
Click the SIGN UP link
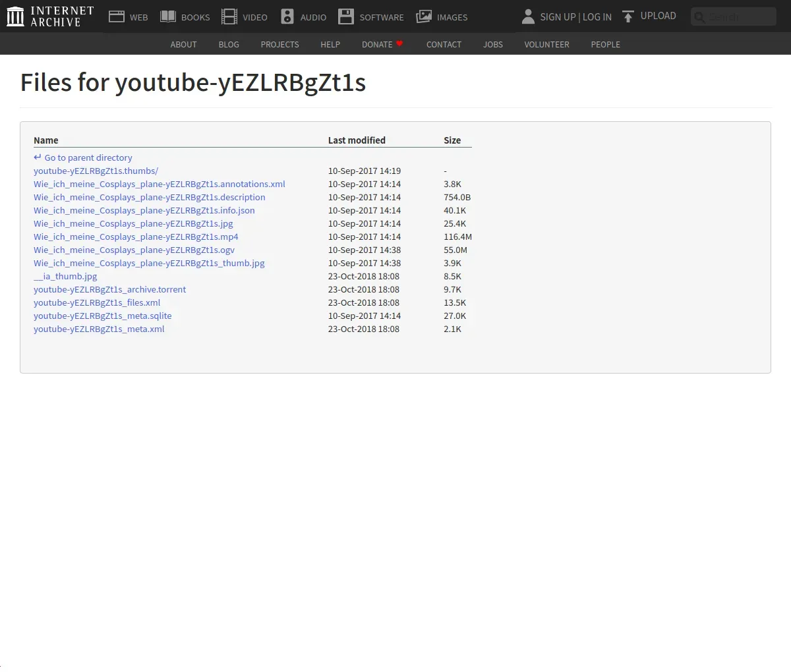558,17
